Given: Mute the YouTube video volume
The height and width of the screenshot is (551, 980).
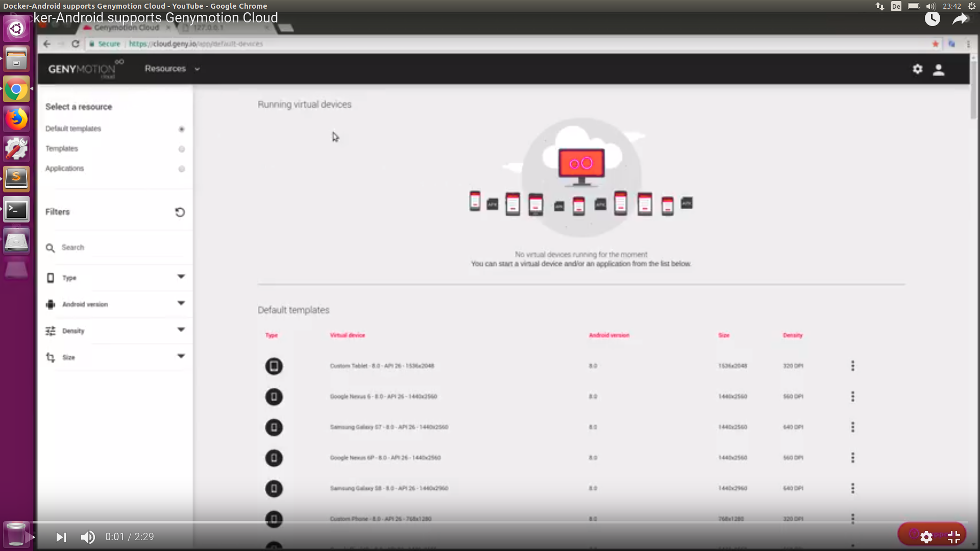Looking at the screenshot, I should [x=88, y=537].
